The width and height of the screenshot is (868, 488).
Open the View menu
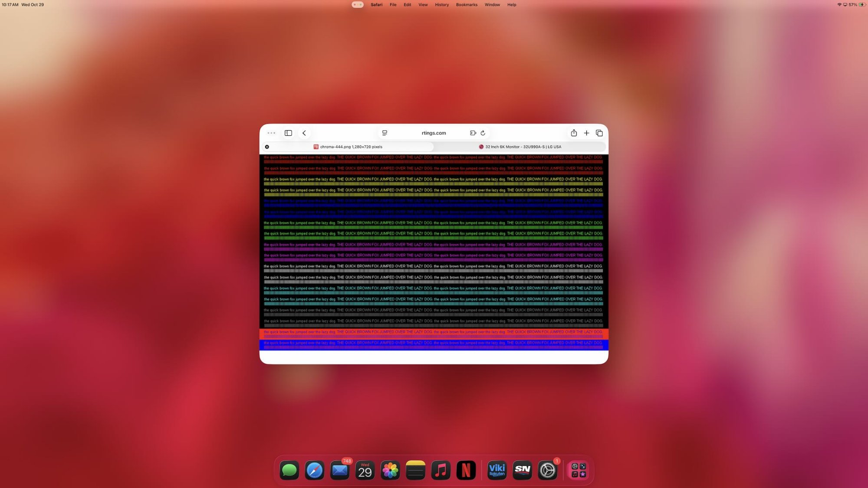click(x=423, y=5)
